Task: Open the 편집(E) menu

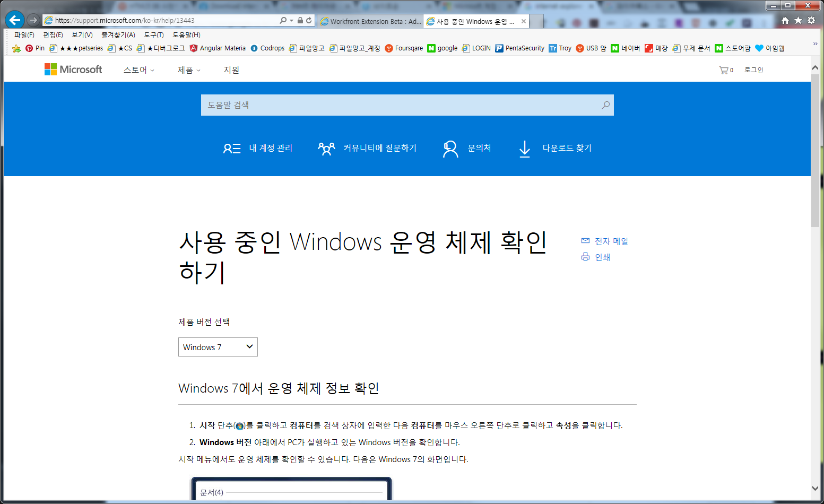Action: [53, 35]
